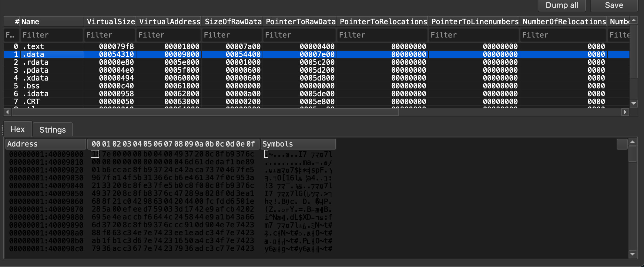Click the .data VirtualSize value 00054310
The height and width of the screenshot is (267, 644).
(116, 54)
